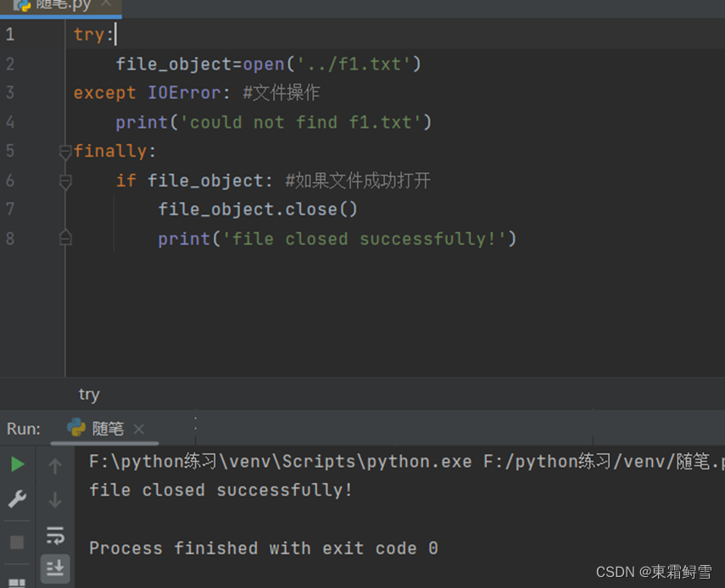
Task: Click the Stop process square button
Action: click(x=17, y=541)
